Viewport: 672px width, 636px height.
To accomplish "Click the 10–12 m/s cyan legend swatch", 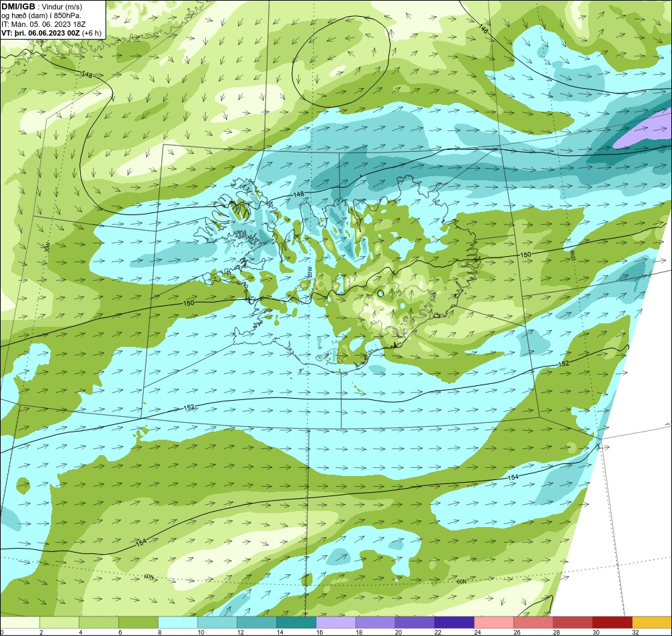I will (x=217, y=623).
